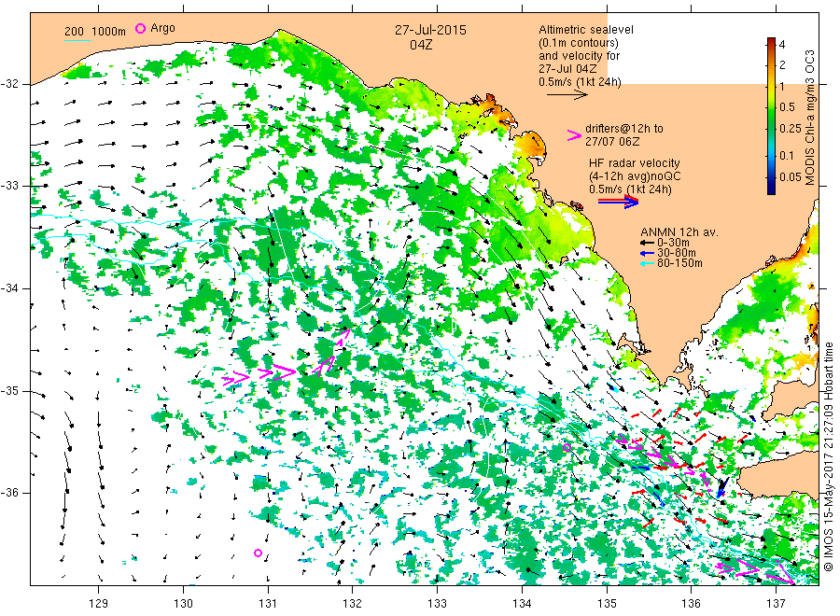
Task: Click the red and blue HF radar arrow
Action: point(618,202)
